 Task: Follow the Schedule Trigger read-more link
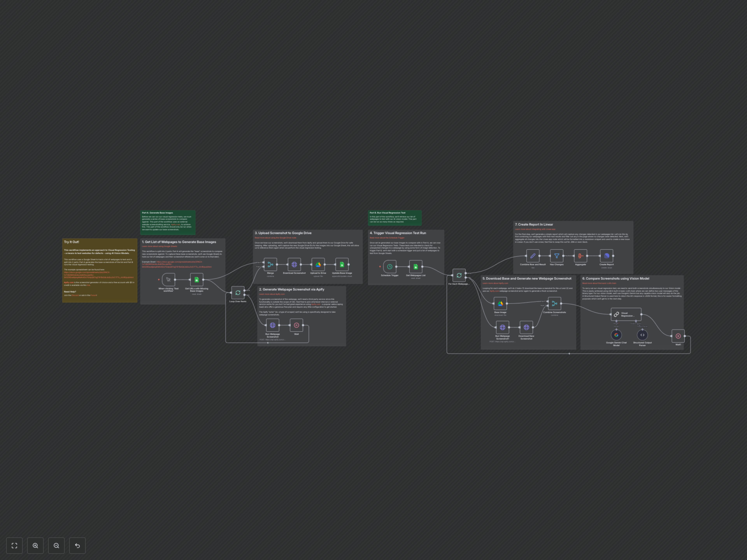pyautogui.click(x=387, y=238)
